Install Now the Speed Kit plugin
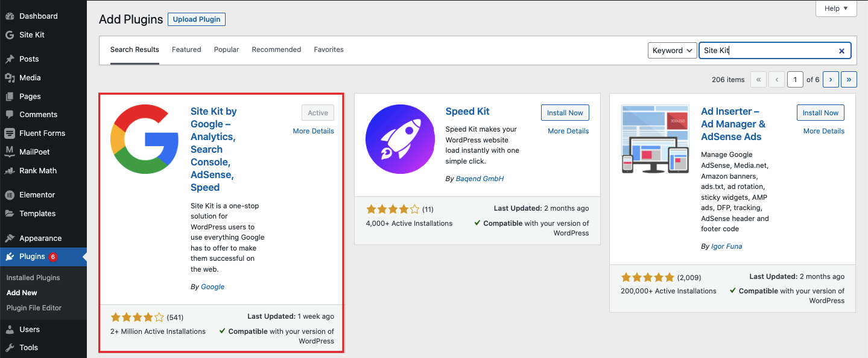 (565, 113)
